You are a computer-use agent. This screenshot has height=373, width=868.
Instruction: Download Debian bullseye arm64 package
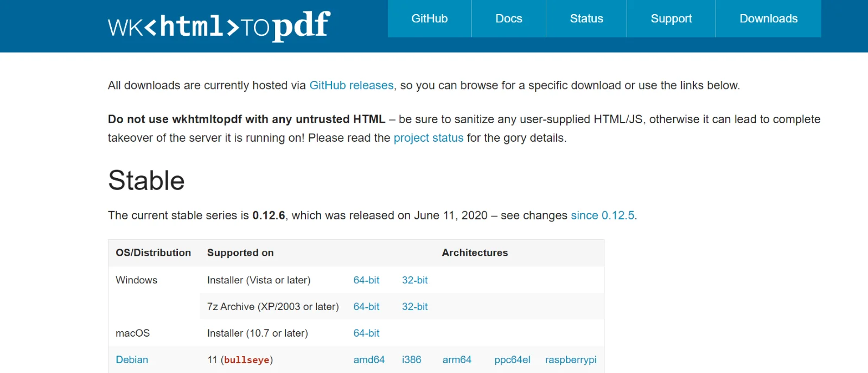(x=457, y=360)
